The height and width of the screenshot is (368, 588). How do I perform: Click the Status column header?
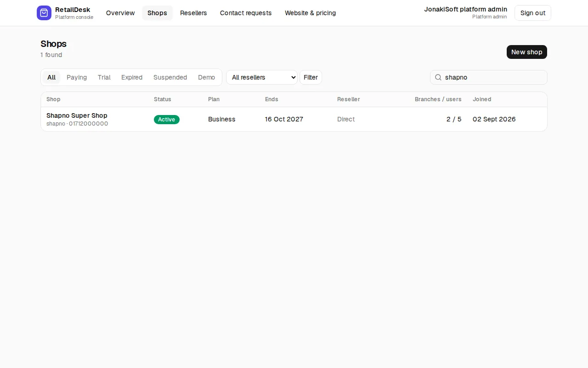point(163,99)
